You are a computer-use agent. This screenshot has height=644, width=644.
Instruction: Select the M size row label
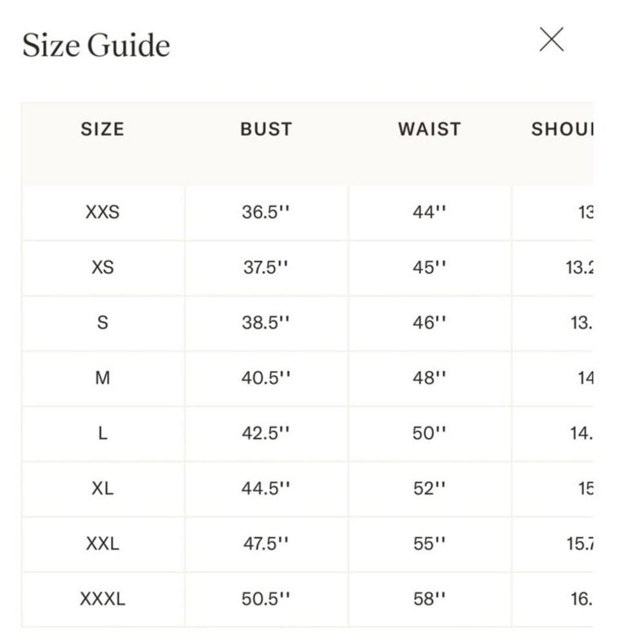(x=102, y=378)
